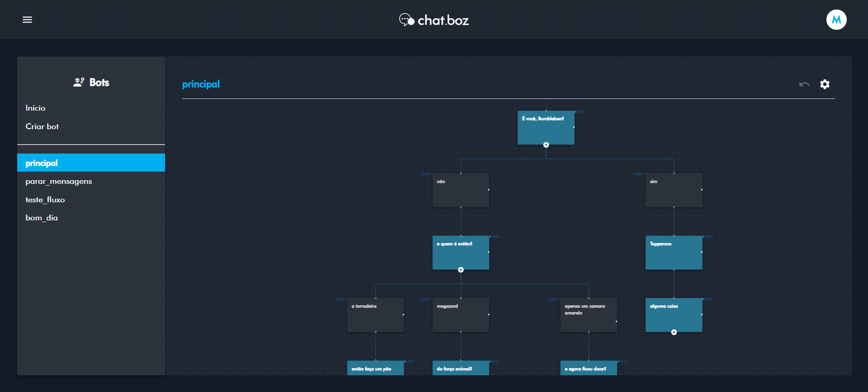868x392 pixels.
Task: Select the bom_dia bot
Action: click(x=42, y=218)
